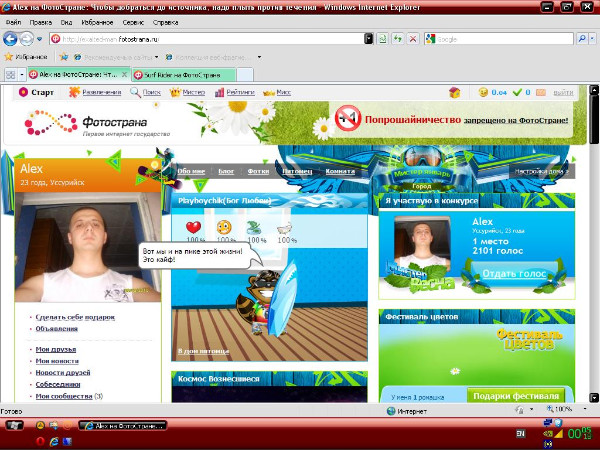Viewport: 600px width, 450px height.
Task: Open the Обо мне profile tab
Action: coord(191,171)
